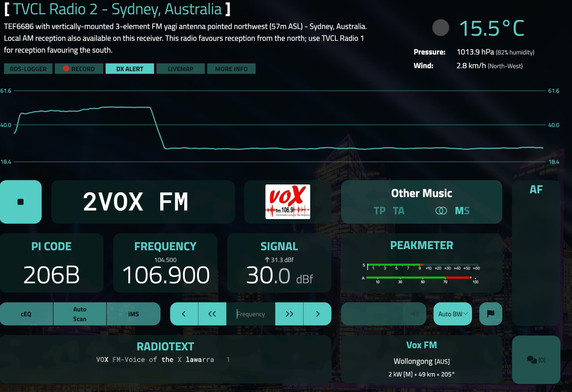Click the DX ALERT button
572x392 pixels.
pyautogui.click(x=130, y=69)
